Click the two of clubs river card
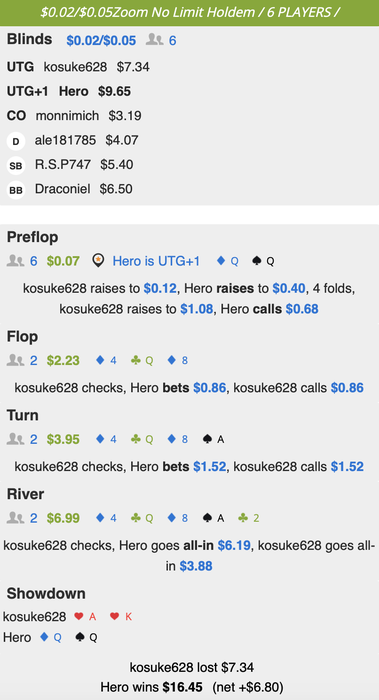 coord(249,518)
